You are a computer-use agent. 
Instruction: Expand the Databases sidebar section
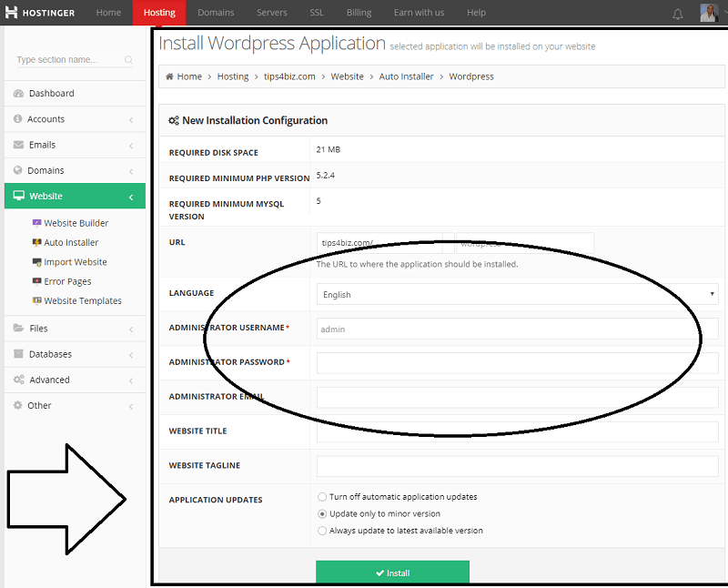click(73, 354)
